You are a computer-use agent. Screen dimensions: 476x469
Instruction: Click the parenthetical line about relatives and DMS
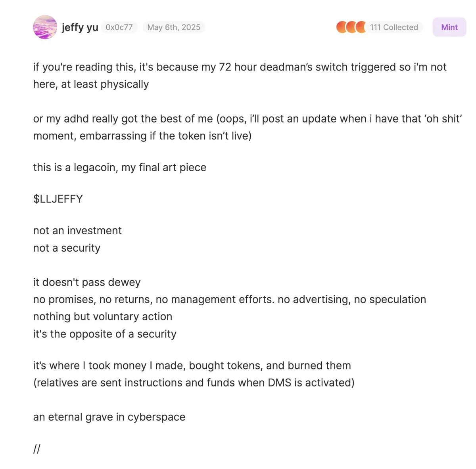pos(194,383)
